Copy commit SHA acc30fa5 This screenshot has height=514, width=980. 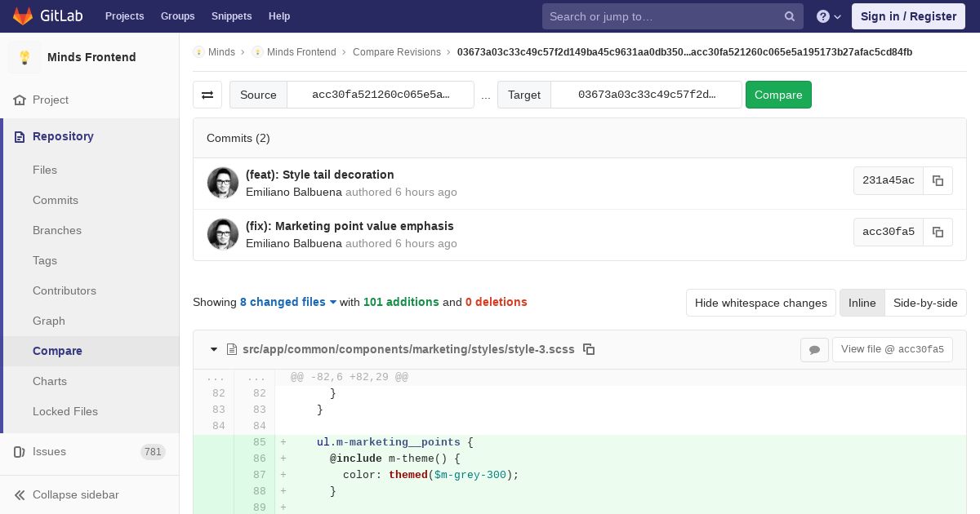click(x=938, y=232)
